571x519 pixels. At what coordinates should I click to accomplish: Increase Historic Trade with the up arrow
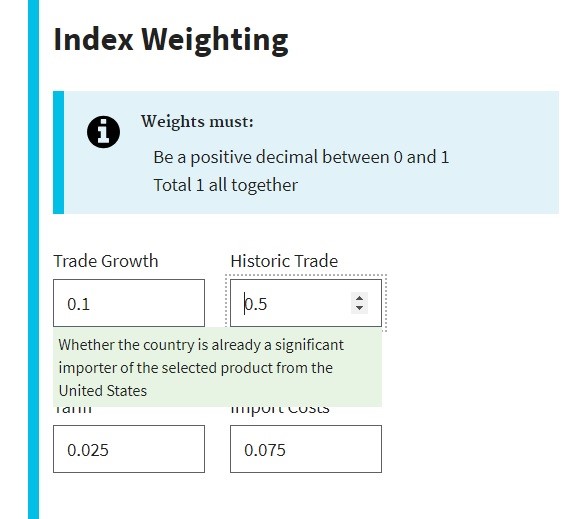pyautogui.click(x=359, y=298)
